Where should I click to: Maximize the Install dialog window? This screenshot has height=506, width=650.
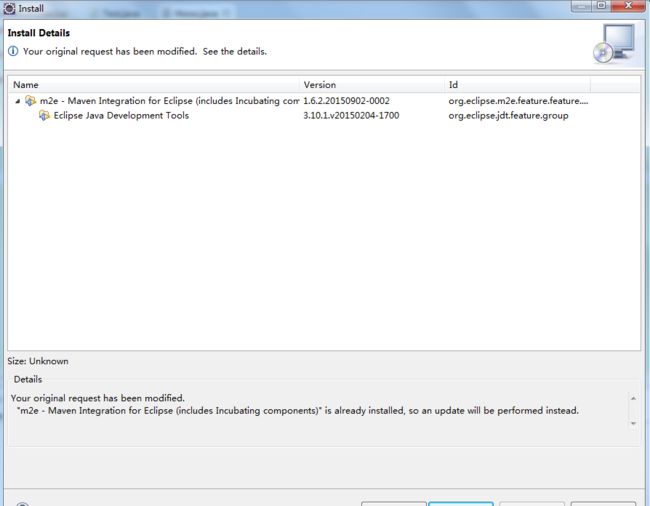[601, 5]
